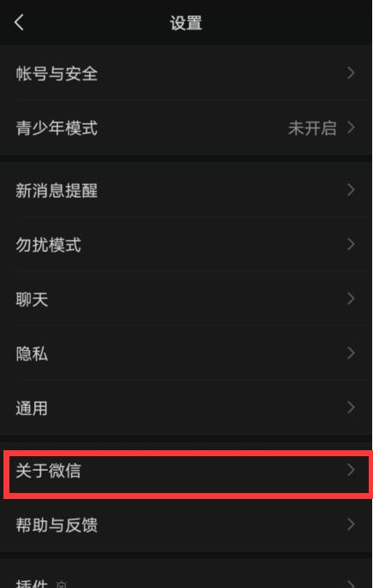Click the chevron beside 关于微信
This screenshot has width=373, height=588.
coord(351,470)
